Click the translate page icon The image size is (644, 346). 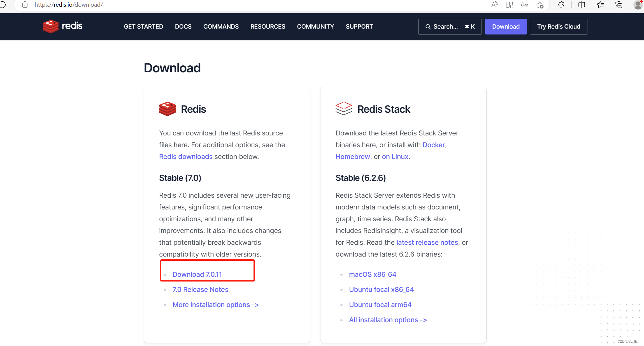524,5
